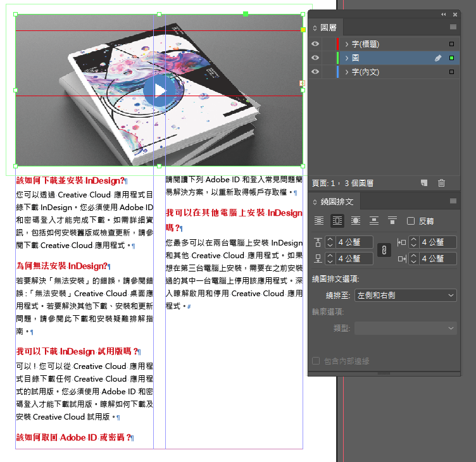
Task: Click bottom-center handle of image frame
Action: [159, 166]
